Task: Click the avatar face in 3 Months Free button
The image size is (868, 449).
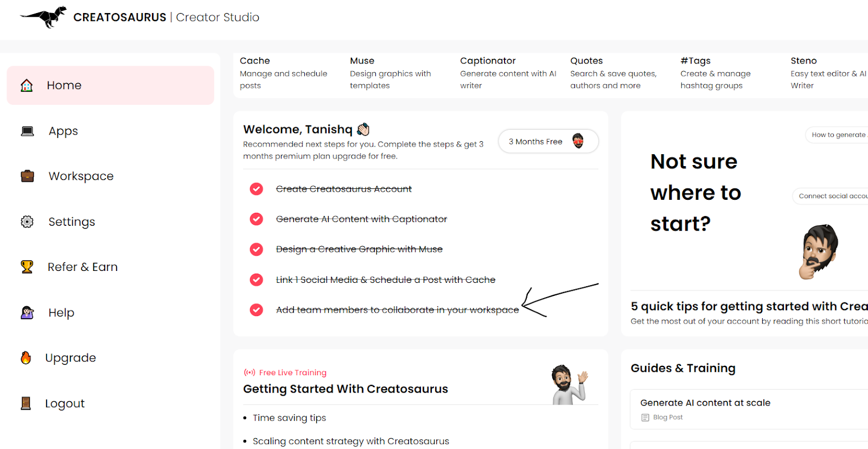Action: (x=578, y=141)
